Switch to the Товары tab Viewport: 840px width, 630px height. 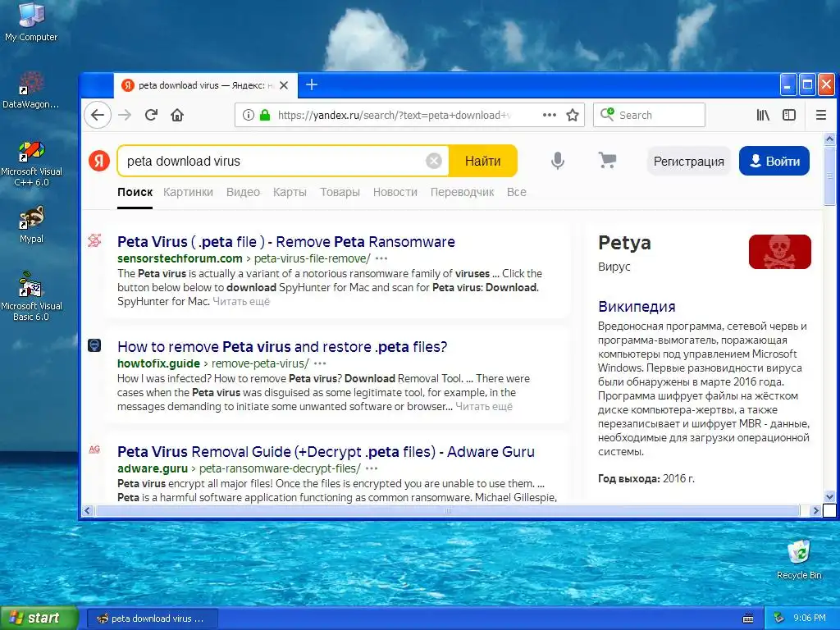340,192
